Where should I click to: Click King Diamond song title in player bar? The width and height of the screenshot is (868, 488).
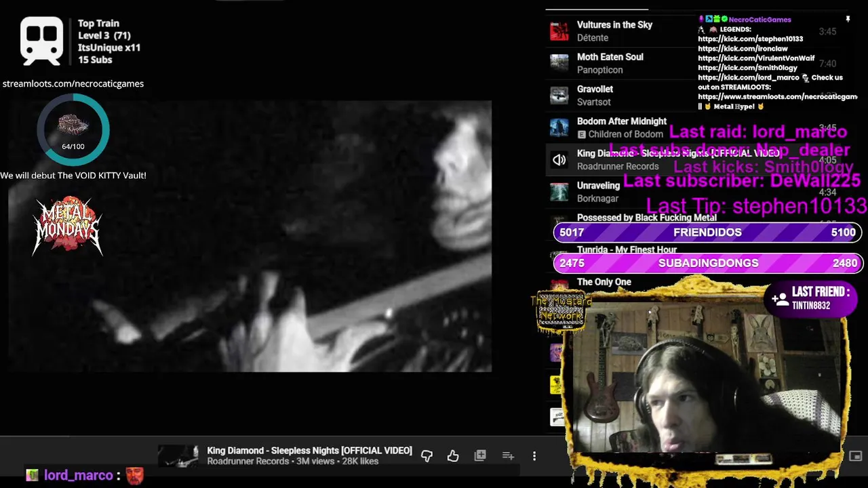pyautogui.click(x=309, y=451)
